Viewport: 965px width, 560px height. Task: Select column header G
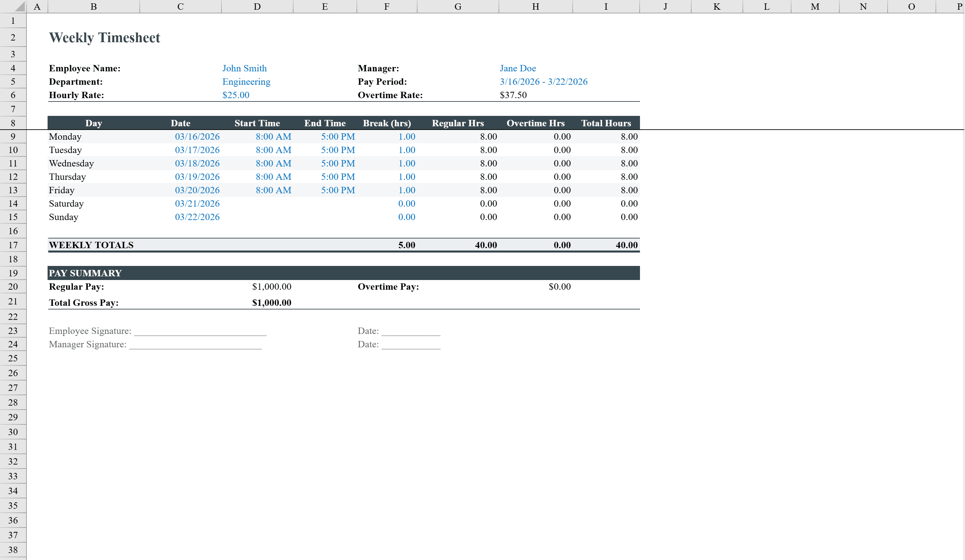pos(458,6)
